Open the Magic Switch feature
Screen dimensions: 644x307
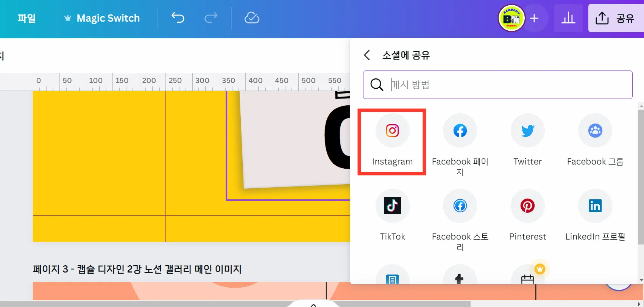[x=102, y=18]
